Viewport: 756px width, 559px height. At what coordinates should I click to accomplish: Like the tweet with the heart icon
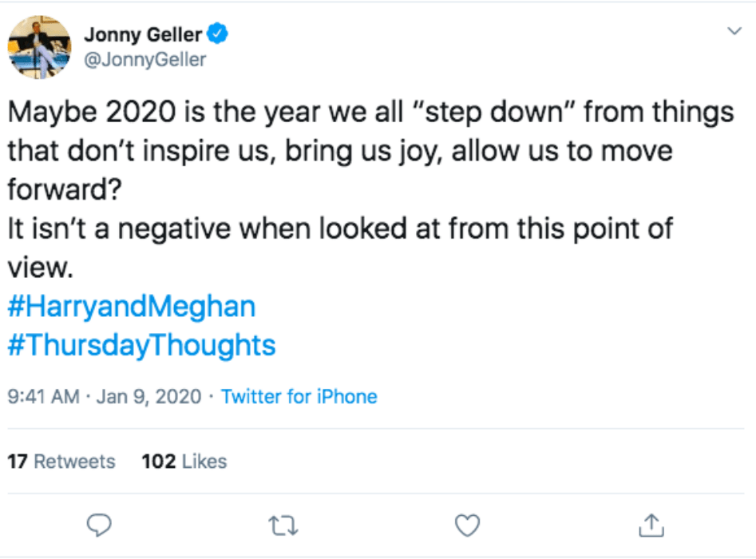tap(467, 525)
